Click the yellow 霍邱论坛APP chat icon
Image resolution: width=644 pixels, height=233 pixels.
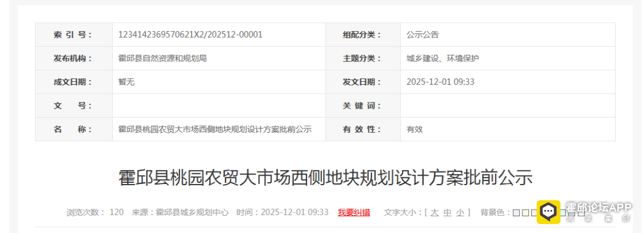(x=549, y=212)
